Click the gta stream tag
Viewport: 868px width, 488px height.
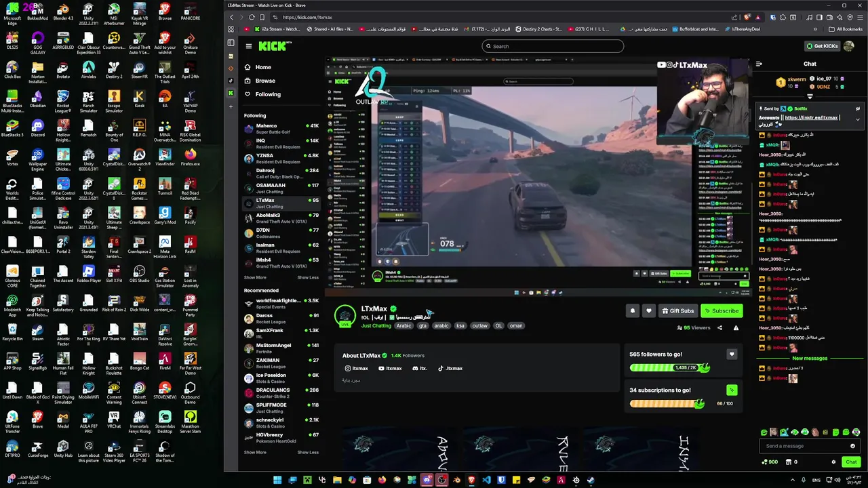[422, 326]
